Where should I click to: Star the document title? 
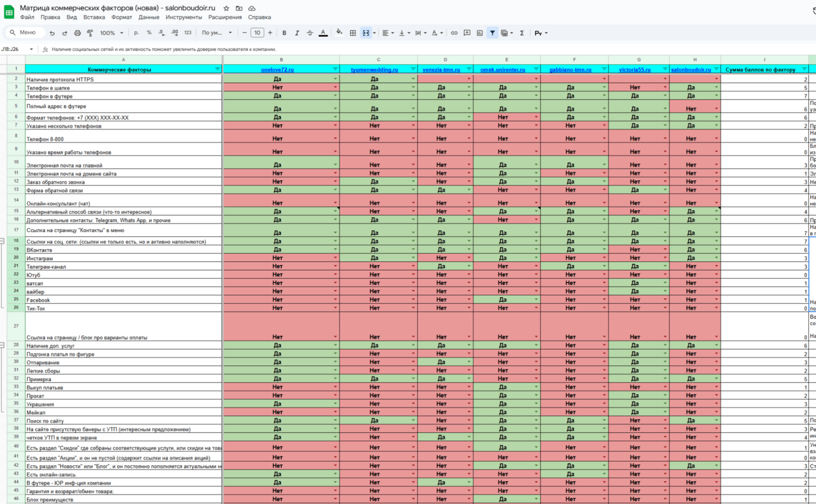pos(226,8)
